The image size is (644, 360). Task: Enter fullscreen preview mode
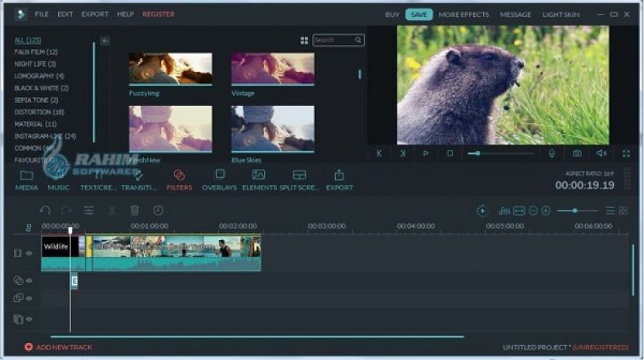pyautogui.click(x=626, y=153)
